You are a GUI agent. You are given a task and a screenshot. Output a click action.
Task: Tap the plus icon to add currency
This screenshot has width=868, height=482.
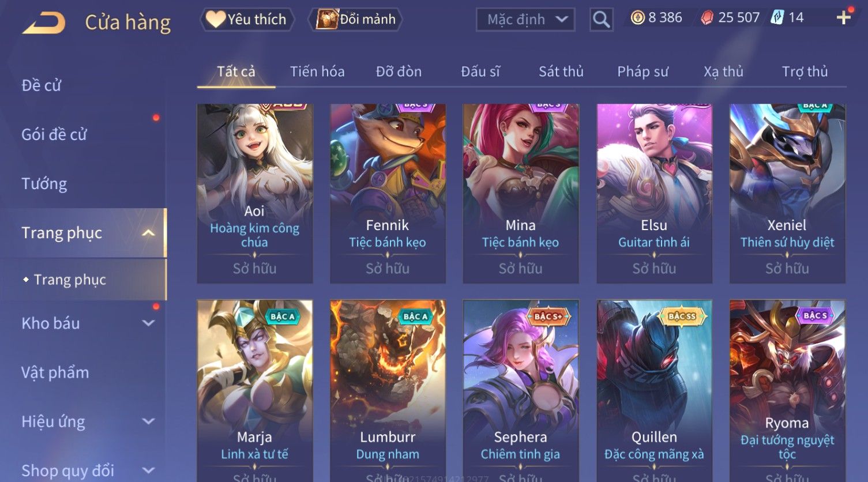point(844,18)
